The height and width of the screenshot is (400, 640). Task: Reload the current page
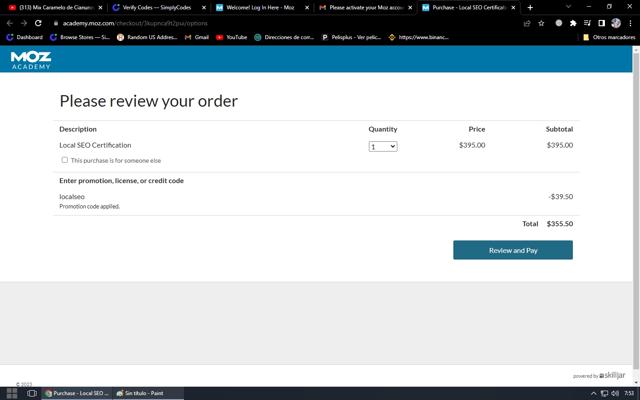pos(38,23)
